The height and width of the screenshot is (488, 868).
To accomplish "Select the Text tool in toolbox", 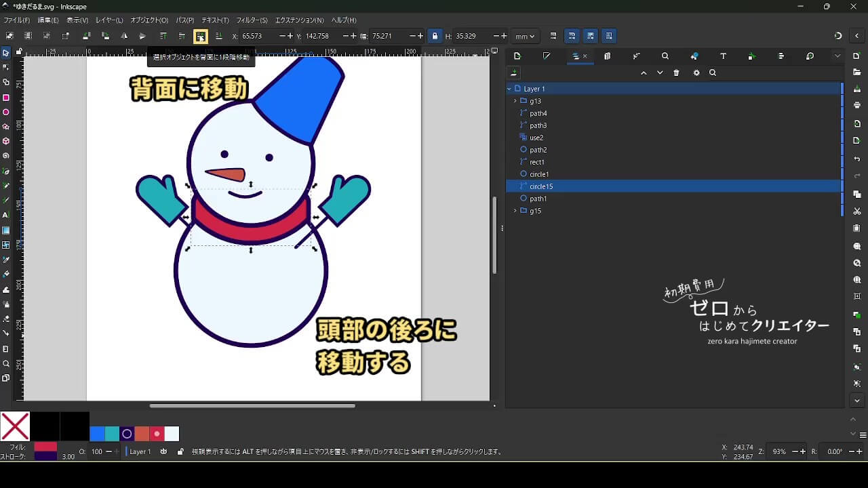I will (x=6, y=215).
